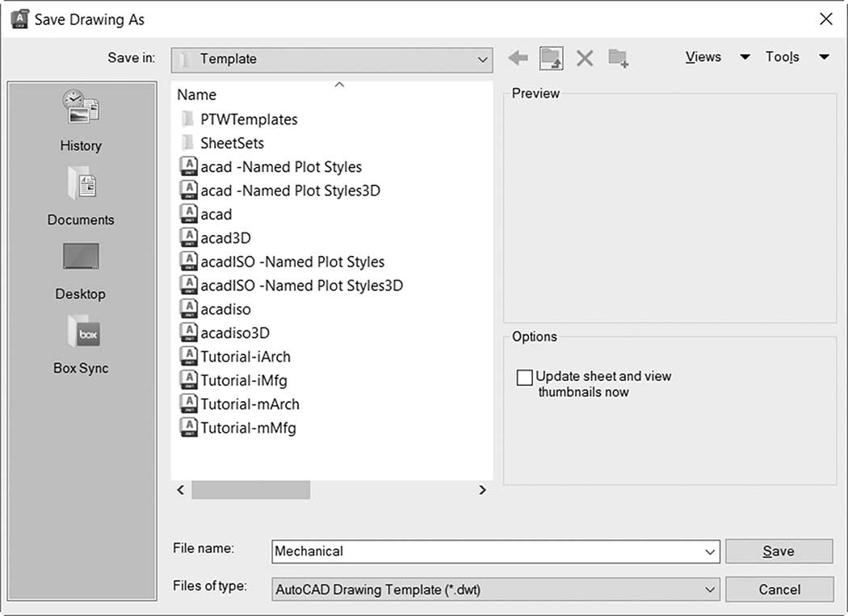The image size is (848, 616).
Task: Go back with the left arrow icon
Action: tap(518, 57)
